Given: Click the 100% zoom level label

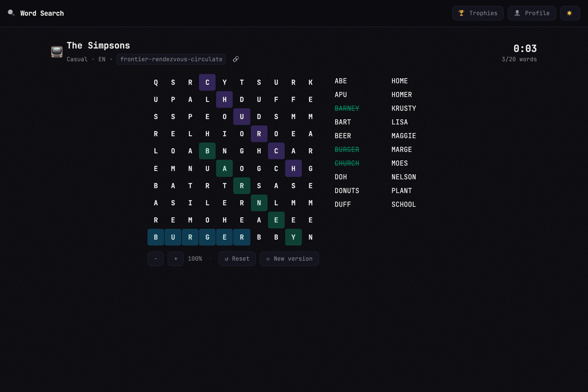Looking at the screenshot, I should tap(195, 259).
